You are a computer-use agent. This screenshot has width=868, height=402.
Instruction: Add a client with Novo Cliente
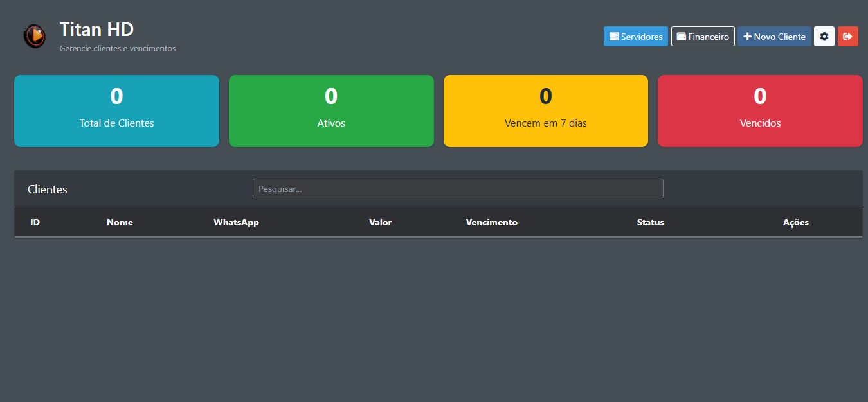click(x=773, y=37)
